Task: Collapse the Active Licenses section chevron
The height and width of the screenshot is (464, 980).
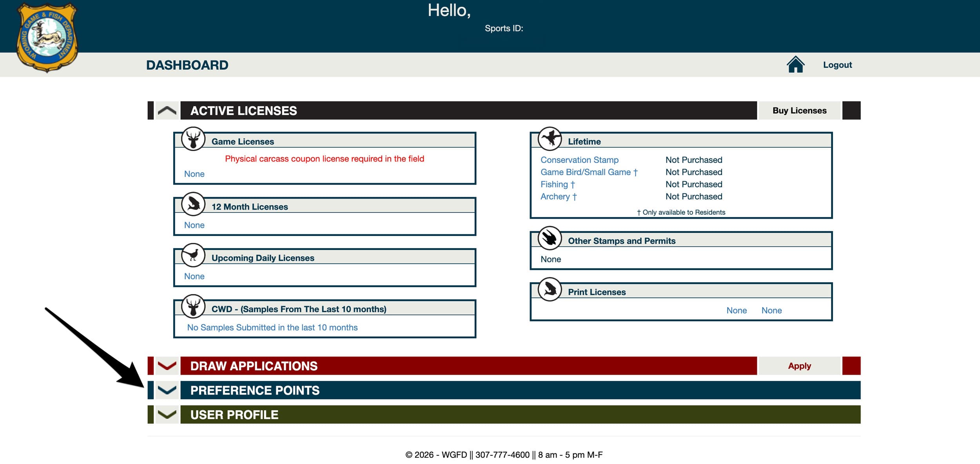Action: click(x=167, y=111)
